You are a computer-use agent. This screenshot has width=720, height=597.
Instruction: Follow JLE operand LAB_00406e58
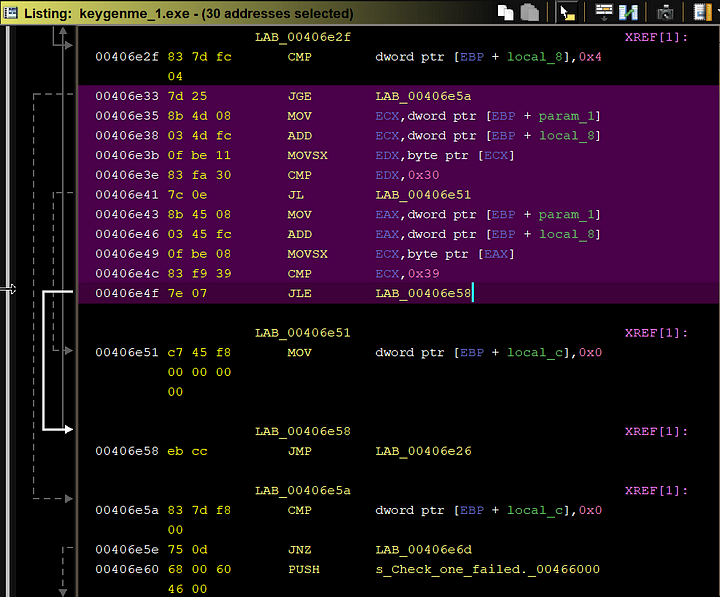pyautogui.click(x=423, y=293)
